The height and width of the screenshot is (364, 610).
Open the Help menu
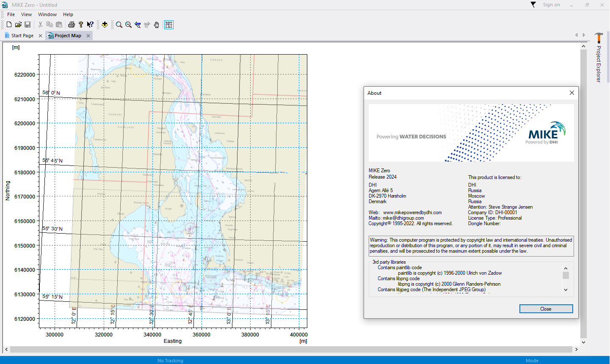point(68,14)
